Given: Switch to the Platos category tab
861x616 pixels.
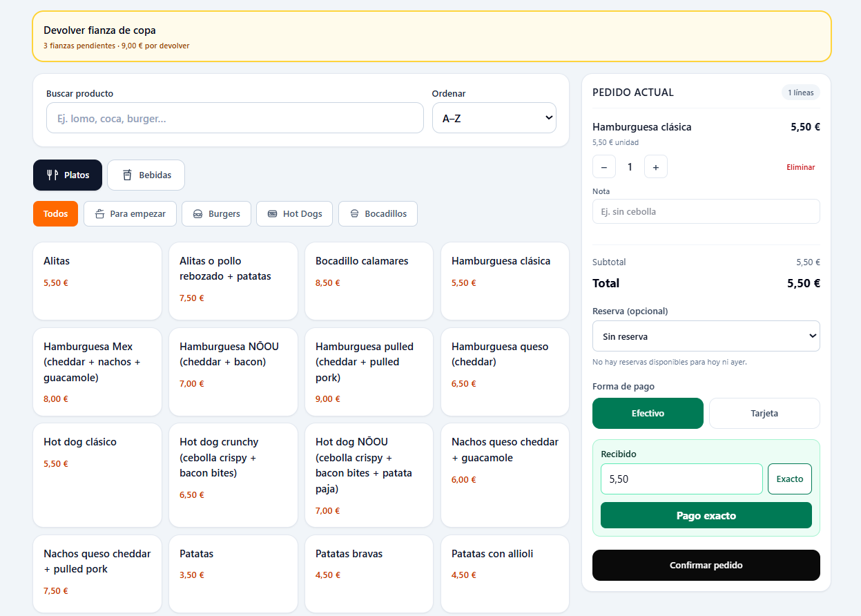Looking at the screenshot, I should tap(68, 175).
